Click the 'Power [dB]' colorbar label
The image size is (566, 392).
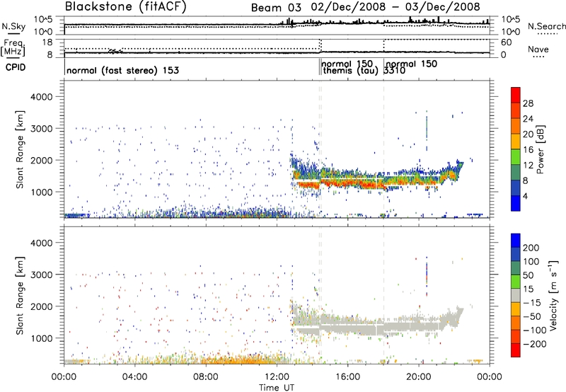pos(540,149)
